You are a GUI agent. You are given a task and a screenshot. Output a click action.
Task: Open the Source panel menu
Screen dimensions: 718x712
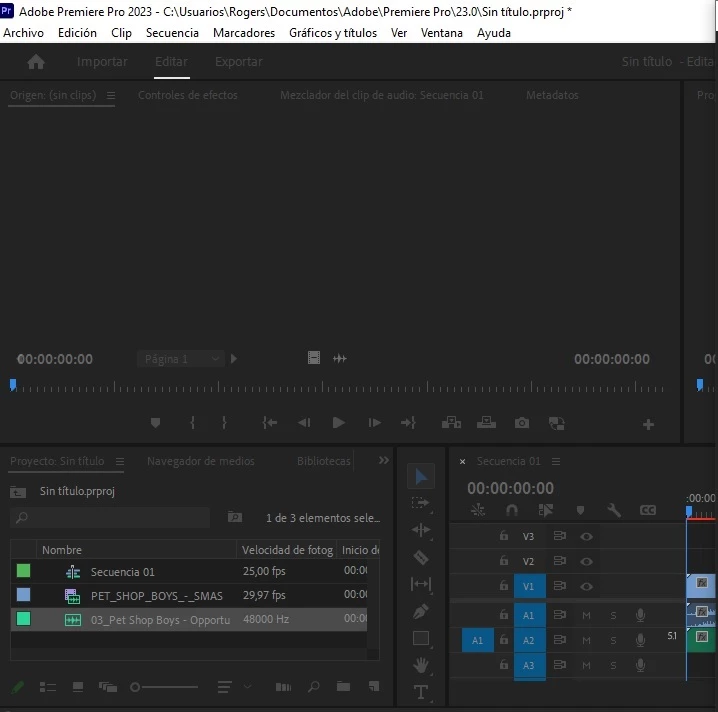(x=111, y=95)
